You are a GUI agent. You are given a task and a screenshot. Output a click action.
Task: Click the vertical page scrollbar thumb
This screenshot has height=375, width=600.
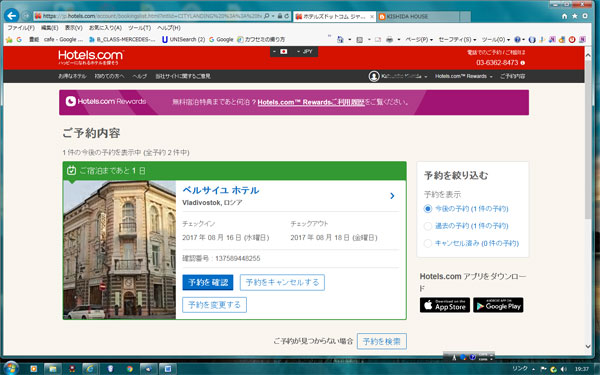click(x=588, y=140)
